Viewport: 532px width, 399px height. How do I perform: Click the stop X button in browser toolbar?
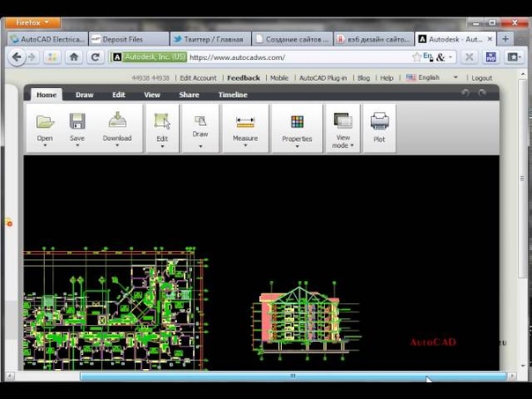pos(469,57)
